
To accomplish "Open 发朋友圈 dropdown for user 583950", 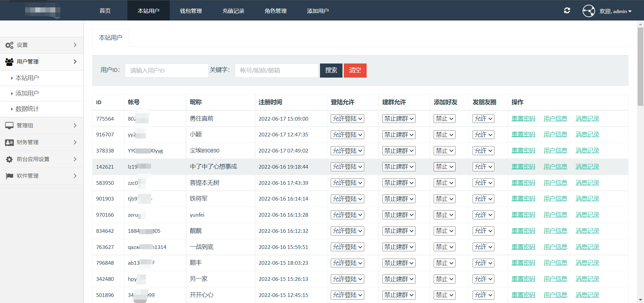I will click(x=483, y=183).
